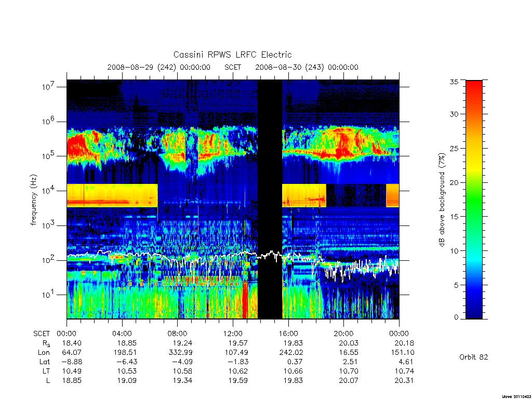Click the 'dB above background (7%)' colorbar label

[x=442, y=199]
